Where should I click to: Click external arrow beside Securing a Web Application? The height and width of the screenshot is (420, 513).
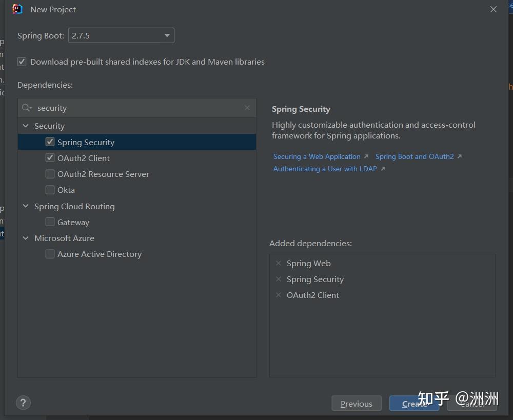point(366,156)
